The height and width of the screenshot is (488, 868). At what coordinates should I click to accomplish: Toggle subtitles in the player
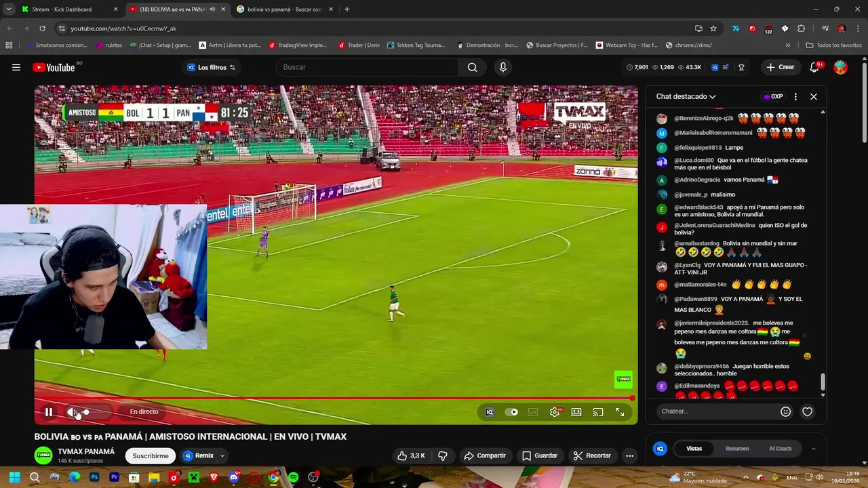point(533,412)
